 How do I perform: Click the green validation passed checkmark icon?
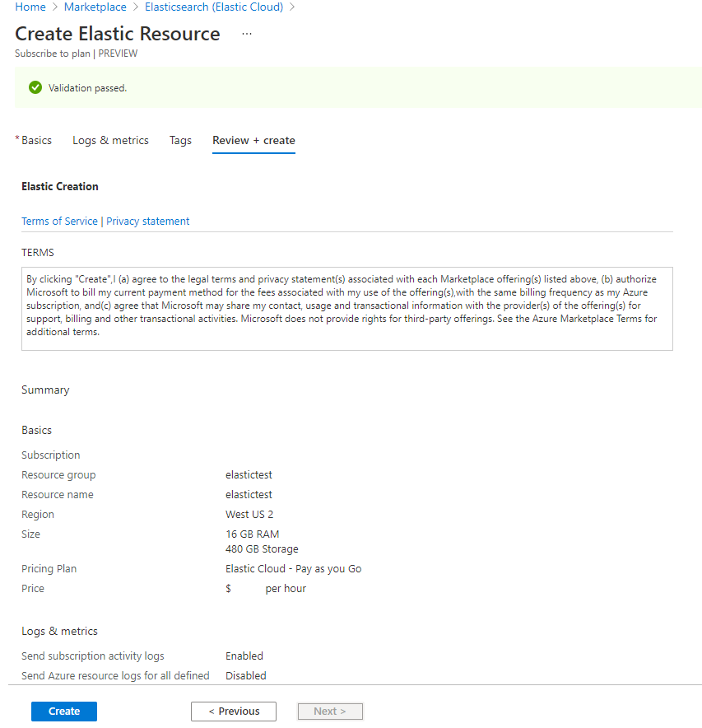click(x=35, y=87)
